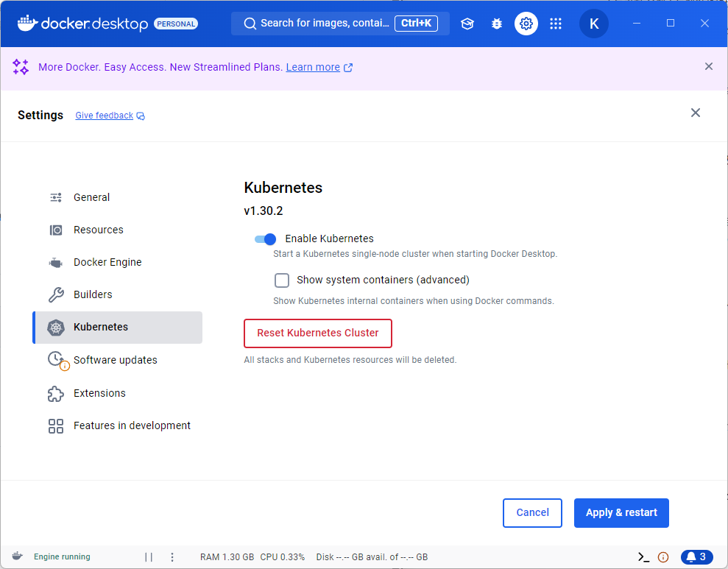Toggle the Enable Kubernetes switch
The width and height of the screenshot is (728, 569).
pos(265,239)
